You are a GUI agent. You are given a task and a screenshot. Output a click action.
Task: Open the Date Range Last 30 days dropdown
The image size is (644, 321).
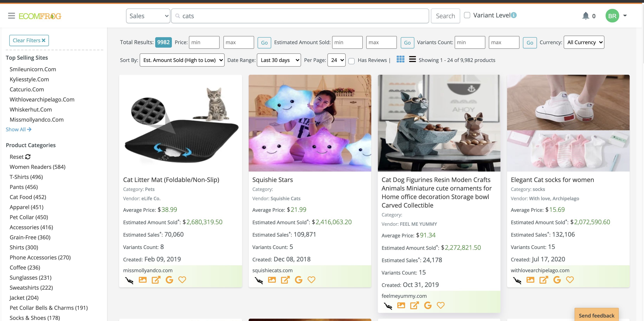click(x=279, y=60)
